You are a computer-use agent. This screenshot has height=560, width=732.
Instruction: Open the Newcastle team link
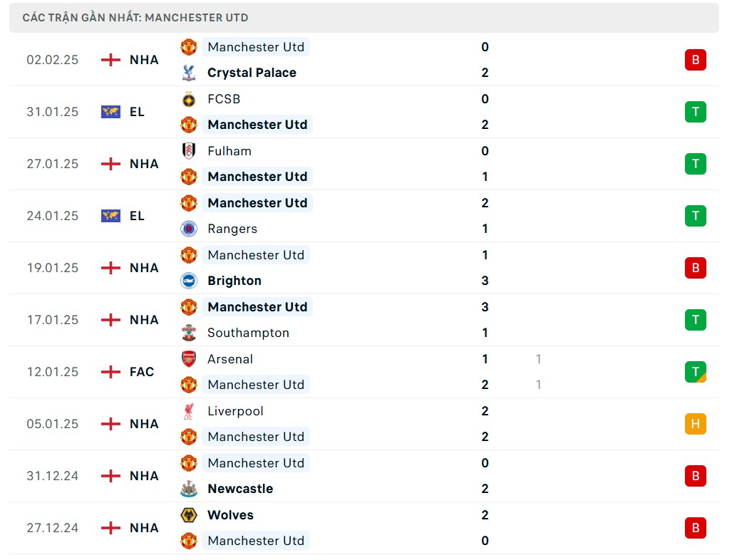[240, 489]
